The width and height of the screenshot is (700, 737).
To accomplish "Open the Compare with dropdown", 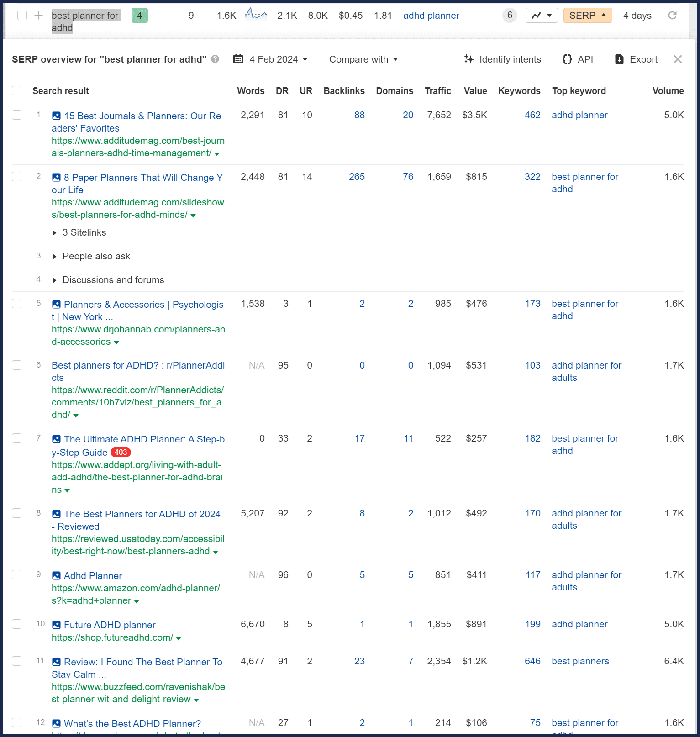I will [363, 59].
